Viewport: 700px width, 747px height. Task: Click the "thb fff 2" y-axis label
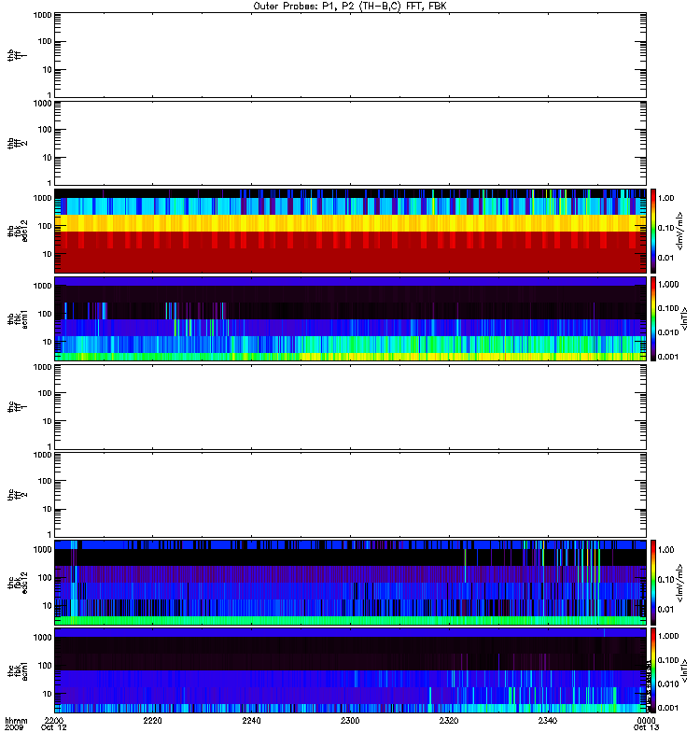click(x=17, y=144)
